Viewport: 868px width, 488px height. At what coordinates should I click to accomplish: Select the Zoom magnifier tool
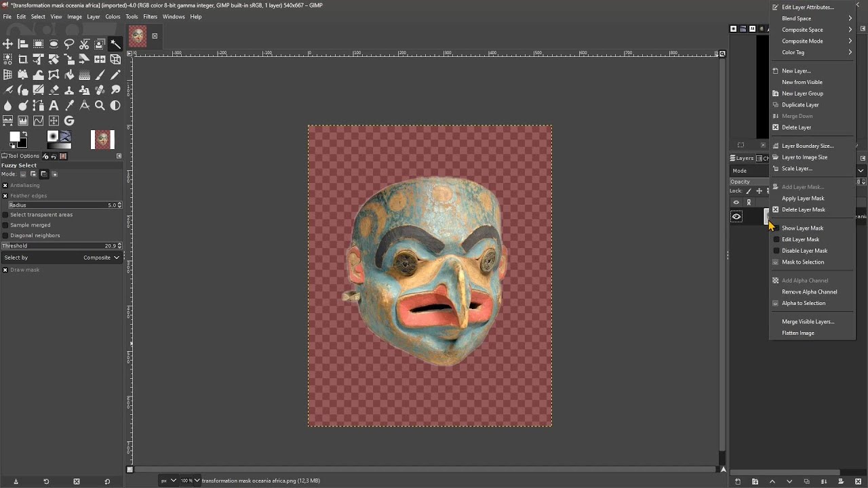pyautogui.click(x=100, y=105)
